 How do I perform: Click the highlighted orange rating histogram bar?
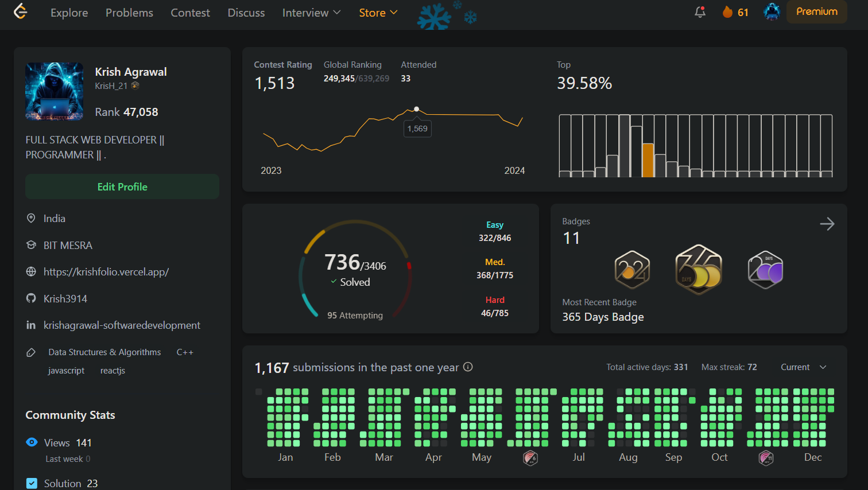[x=648, y=160]
